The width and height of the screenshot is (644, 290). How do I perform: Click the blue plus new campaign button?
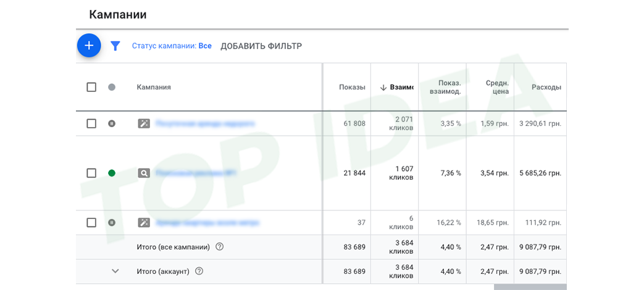89,46
